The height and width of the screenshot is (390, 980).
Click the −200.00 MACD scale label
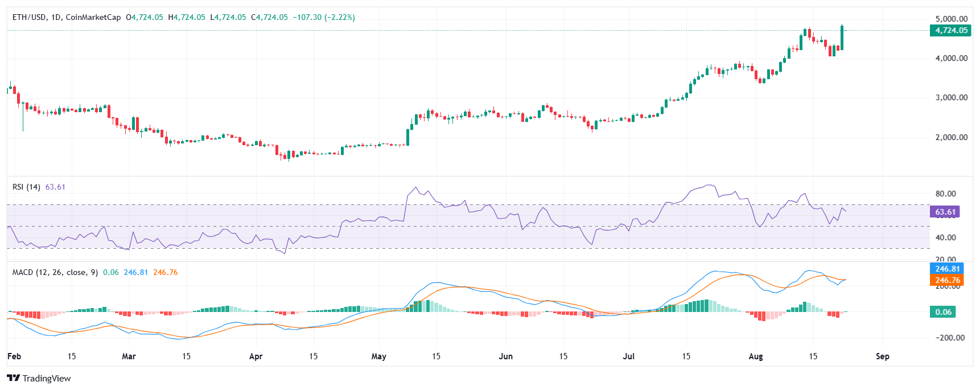(950, 338)
